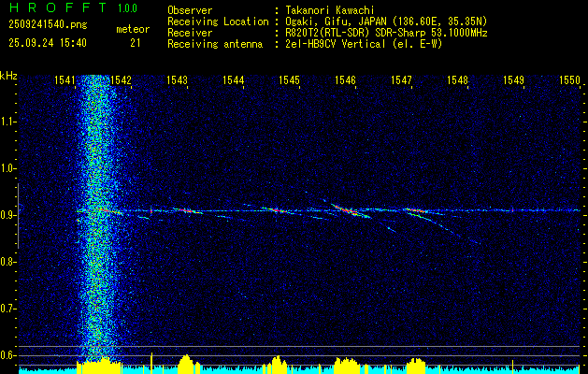The image size is (588, 374).
Task: Click the 0.6 kHz frequency label
Action: coord(7,355)
